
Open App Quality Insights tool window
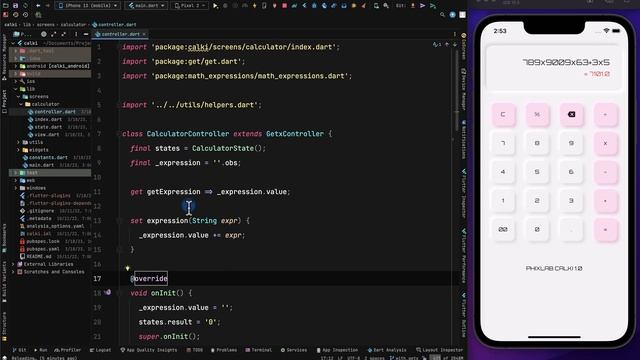pos(149,350)
